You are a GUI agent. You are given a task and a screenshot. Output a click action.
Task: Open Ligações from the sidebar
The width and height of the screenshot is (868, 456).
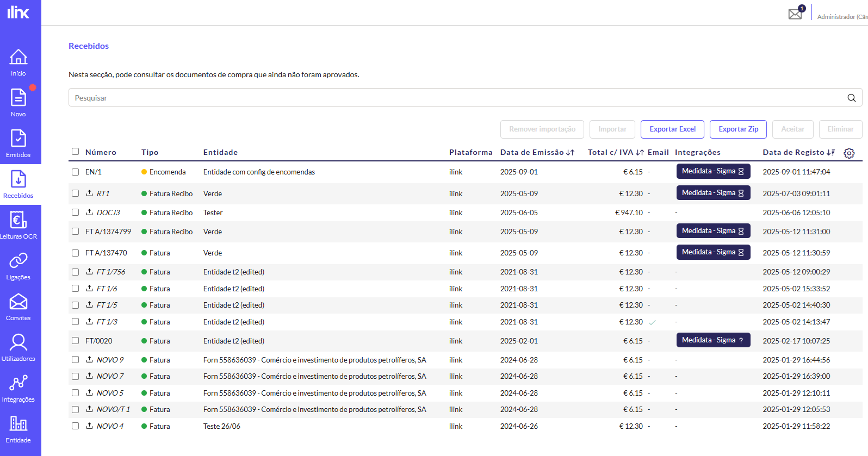18,266
